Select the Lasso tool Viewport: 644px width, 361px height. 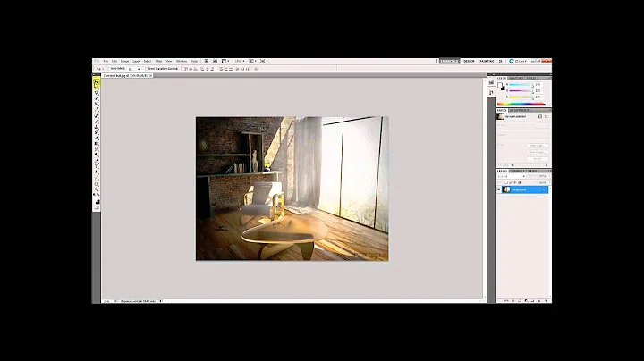(x=97, y=93)
